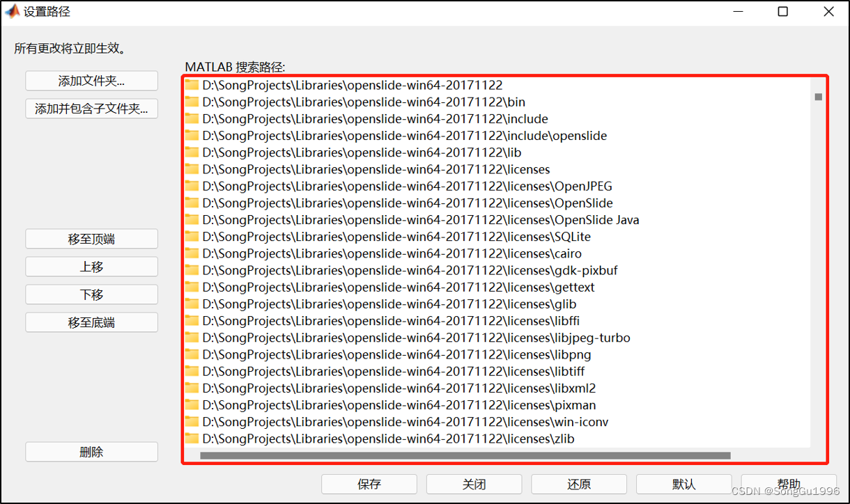The height and width of the screenshot is (504, 850).
Task: Click folder icon of the licenses\libpng row
Action: tap(192, 354)
